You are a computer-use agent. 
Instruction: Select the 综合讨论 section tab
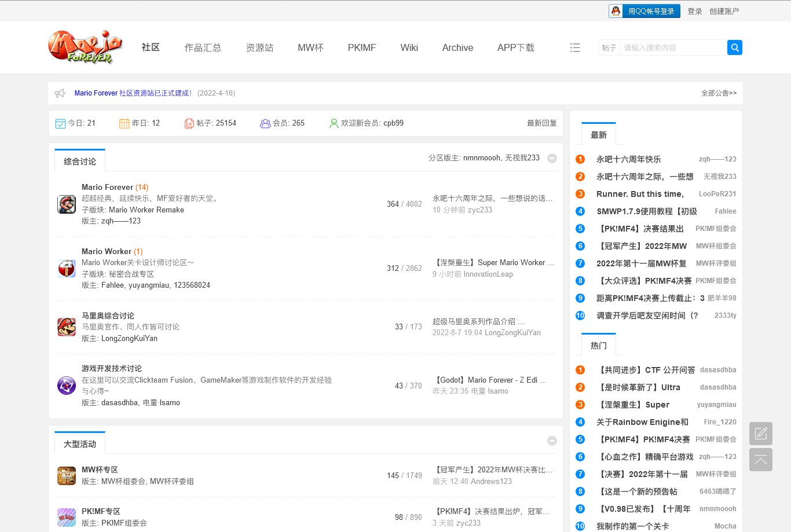[x=80, y=162]
